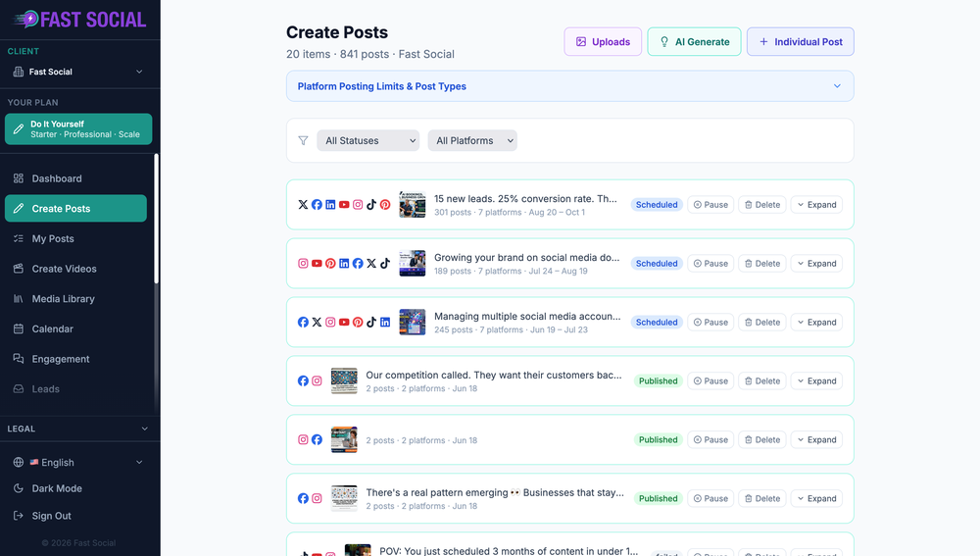Viewport: 980px width, 556px height.
Task: Go to Engagement in sidebar
Action: coord(75,358)
